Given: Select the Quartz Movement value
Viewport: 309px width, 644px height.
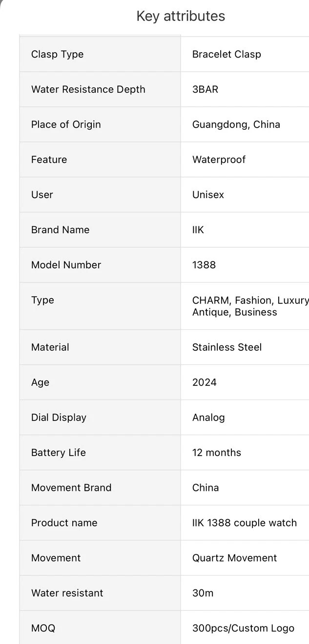Looking at the screenshot, I should click(234, 558).
